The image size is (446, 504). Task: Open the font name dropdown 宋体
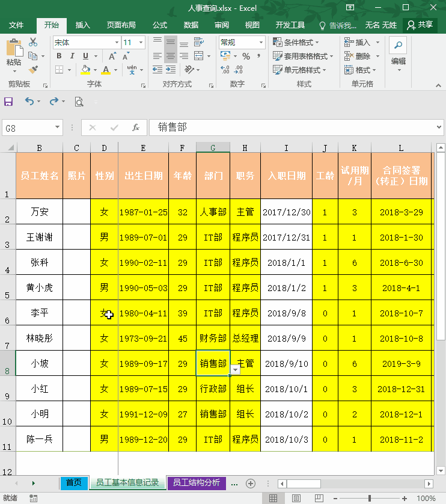(x=117, y=43)
